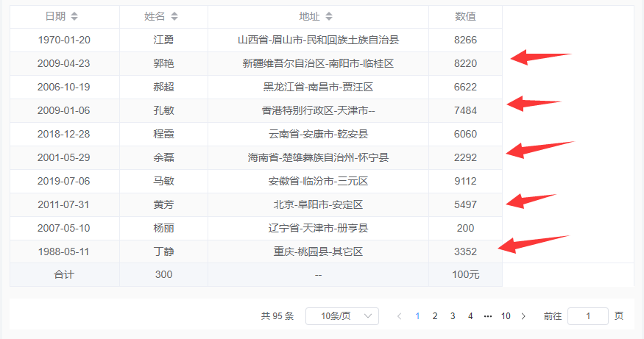Select date cell 1988-05-11

(63, 251)
